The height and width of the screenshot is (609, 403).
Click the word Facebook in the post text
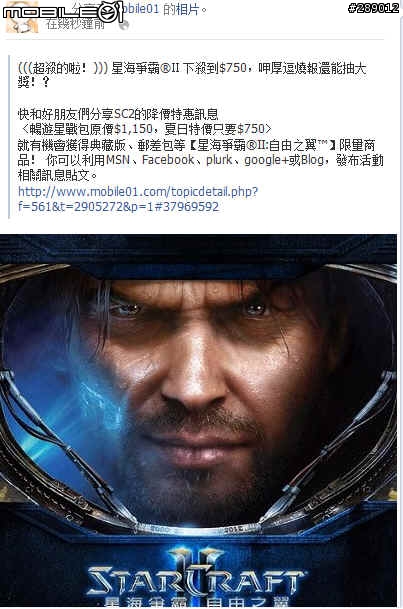point(168,160)
